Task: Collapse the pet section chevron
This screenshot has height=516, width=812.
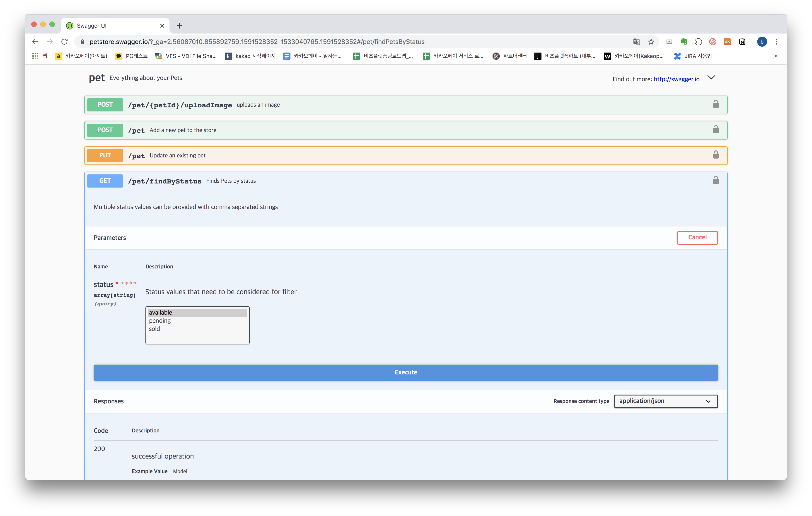Action: 711,77
